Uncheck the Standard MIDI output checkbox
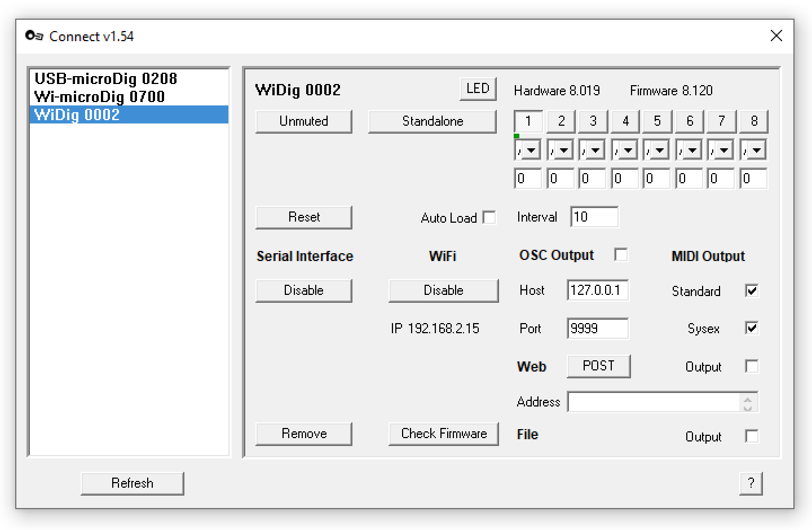 (x=752, y=291)
